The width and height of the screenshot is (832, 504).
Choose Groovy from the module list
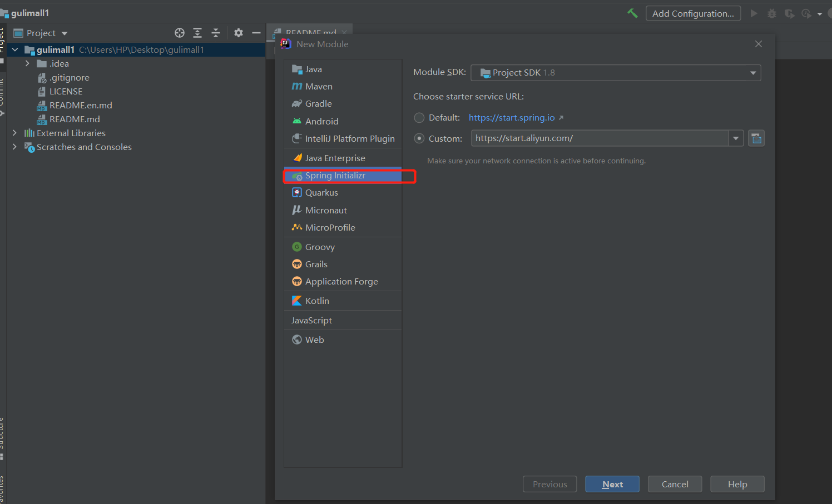click(x=343, y=247)
